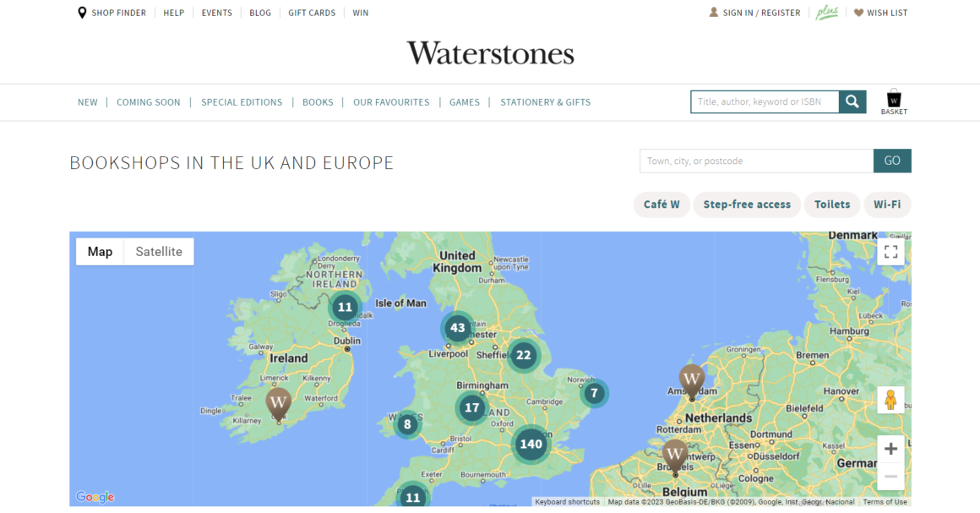Zoom in on the map
Viewport: 980px width, 513px height.
point(890,449)
